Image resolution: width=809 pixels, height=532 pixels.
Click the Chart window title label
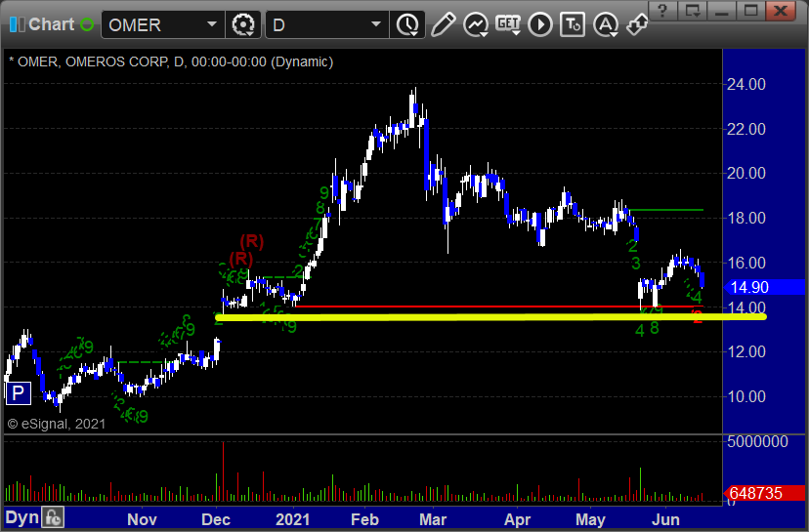coord(52,24)
